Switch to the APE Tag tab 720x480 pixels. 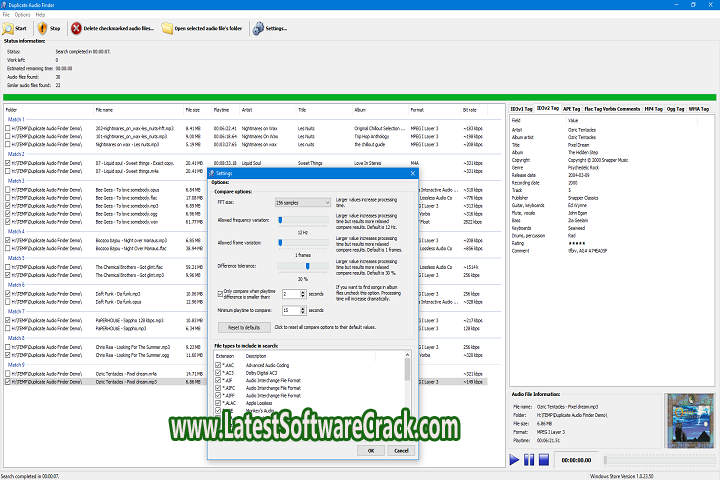(573, 107)
